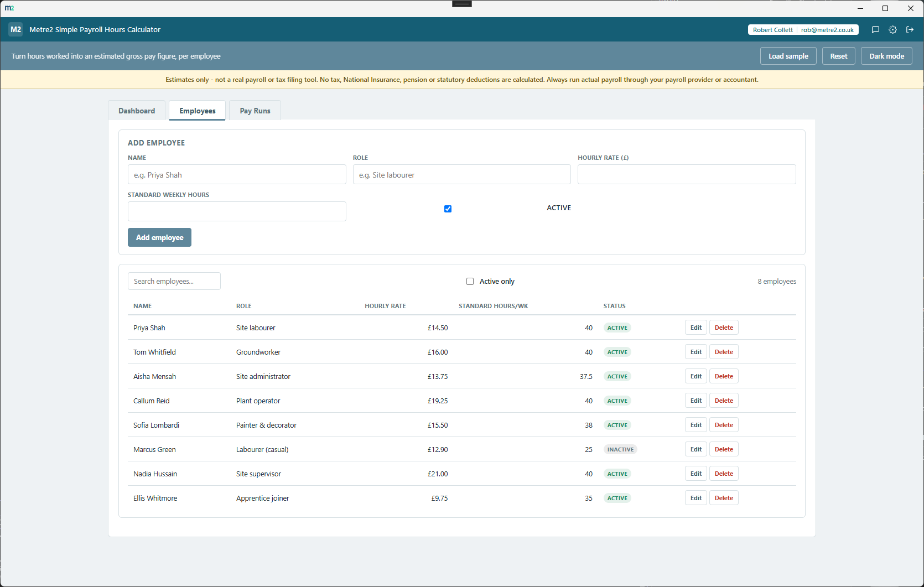Image resolution: width=924 pixels, height=587 pixels.
Task: Click the Add employee button
Action: point(159,237)
